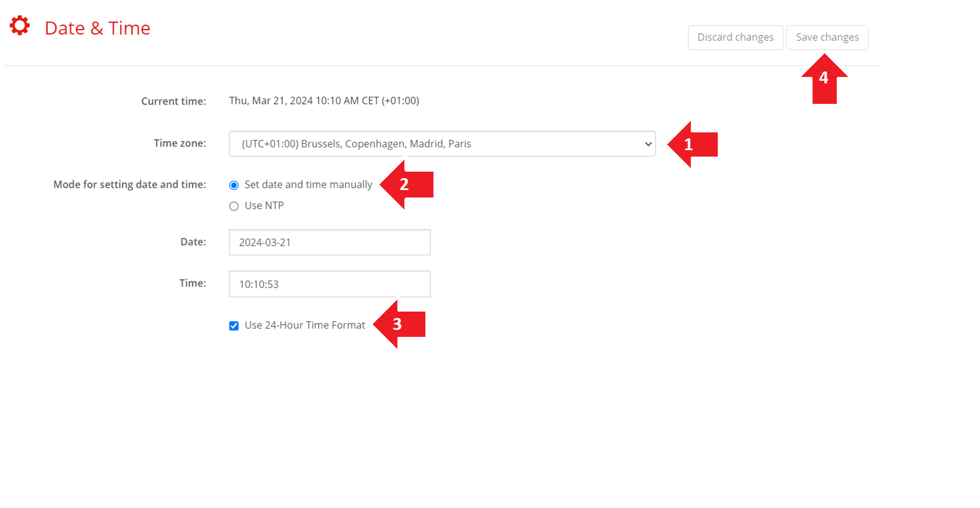Viewport: 980px width, 508px height.
Task: Uncheck the Use 24-Hour Time Format checkbox
Action: pyautogui.click(x=234, y=326)
